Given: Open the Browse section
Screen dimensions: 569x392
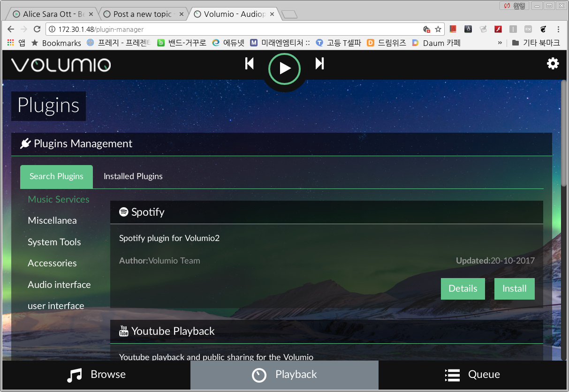Looking at the screenshot, I should click(96, 375).
